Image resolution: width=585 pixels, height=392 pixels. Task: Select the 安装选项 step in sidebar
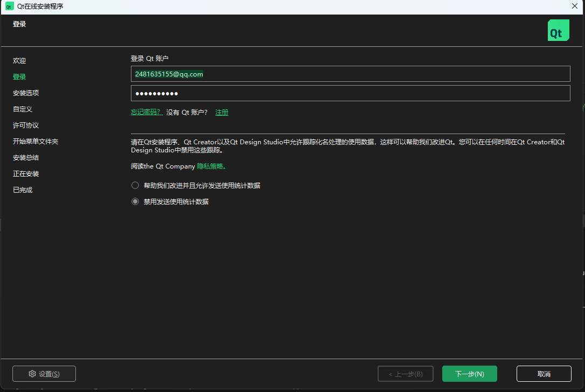(26, 93)
